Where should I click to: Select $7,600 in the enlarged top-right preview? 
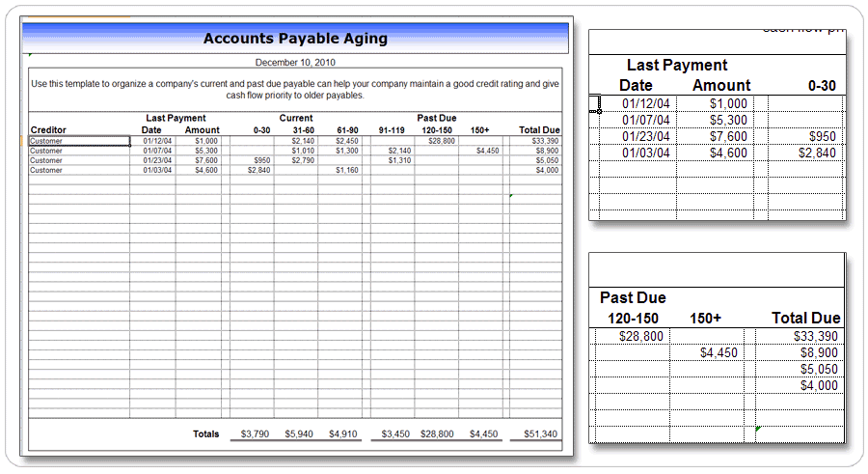(728, 136)
